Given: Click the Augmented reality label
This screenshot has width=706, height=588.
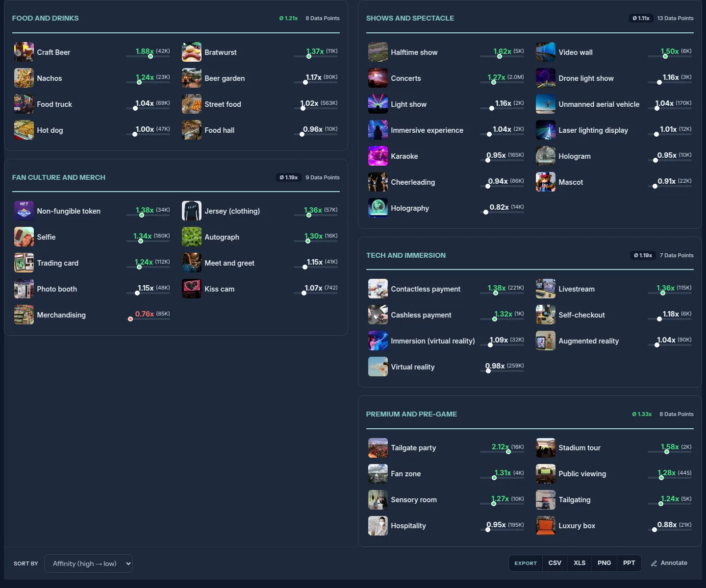Looking at the screenshot, I should pyautogui.click(x=588, y=341).
